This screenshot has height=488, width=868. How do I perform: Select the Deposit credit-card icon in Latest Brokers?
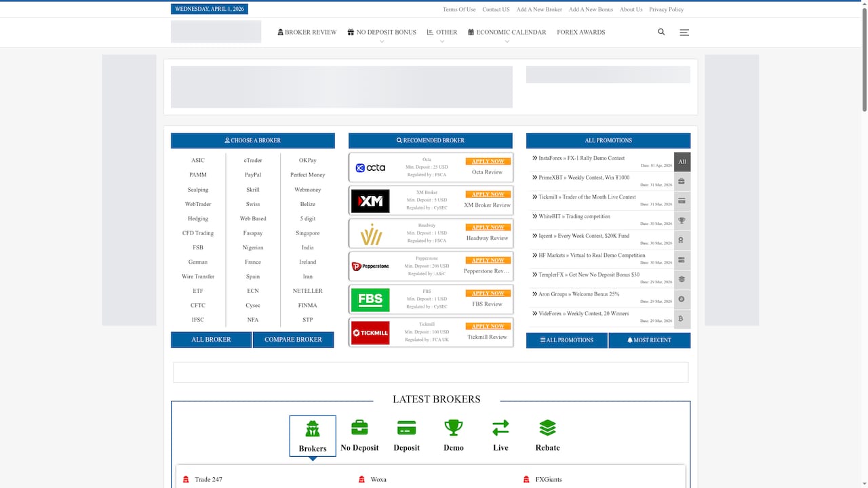(x=406, y=427)
